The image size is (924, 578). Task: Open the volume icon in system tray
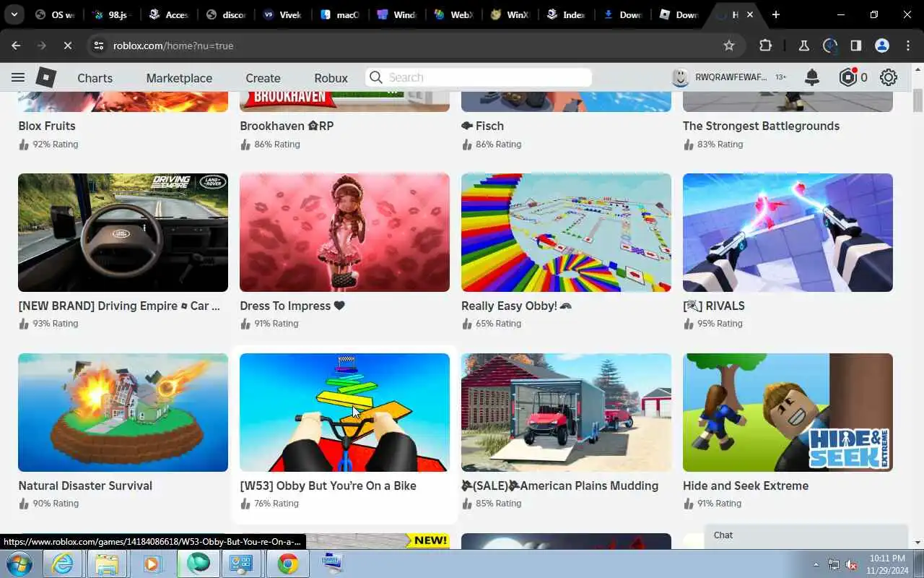coord(851,564)
